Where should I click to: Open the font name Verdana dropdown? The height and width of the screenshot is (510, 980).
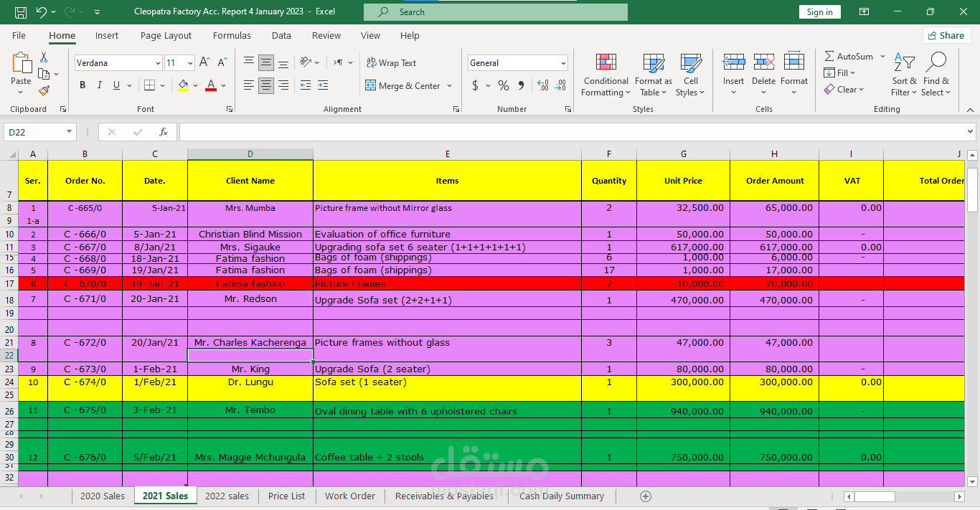tap(158, 63)
